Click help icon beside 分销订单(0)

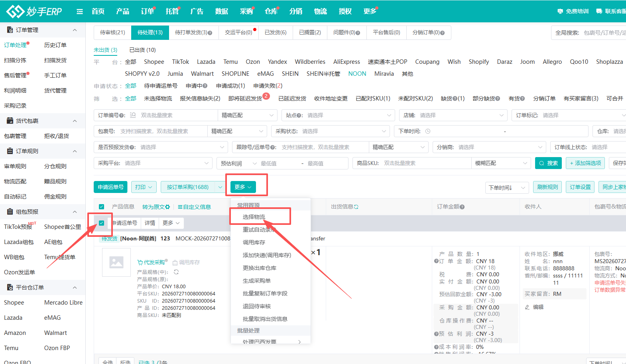[442, 33]
